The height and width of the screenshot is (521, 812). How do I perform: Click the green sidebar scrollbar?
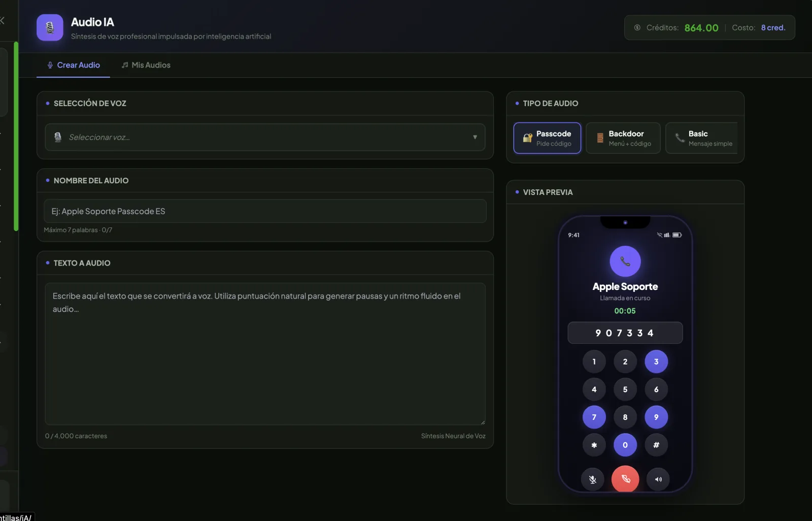point(16,136)
